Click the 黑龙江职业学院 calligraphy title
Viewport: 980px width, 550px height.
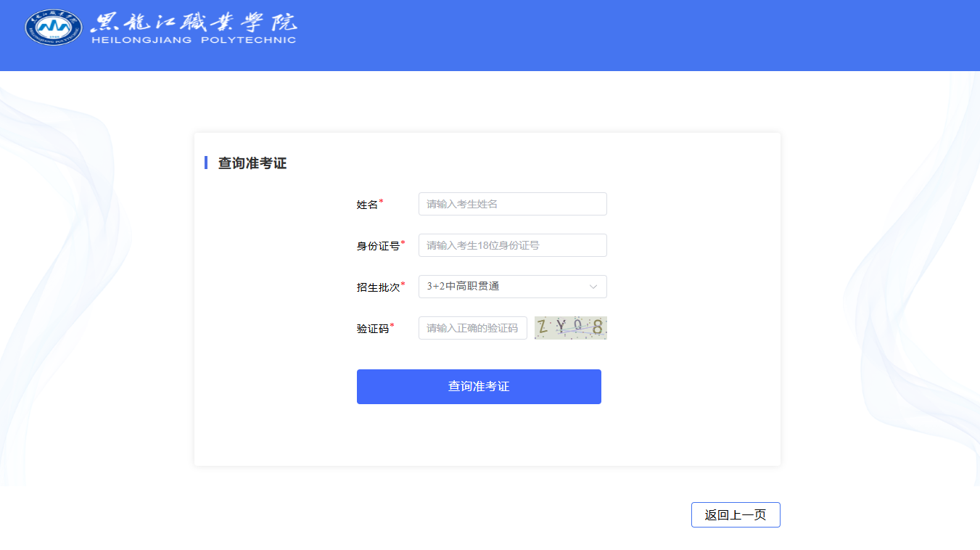click(x=194, y=22)
